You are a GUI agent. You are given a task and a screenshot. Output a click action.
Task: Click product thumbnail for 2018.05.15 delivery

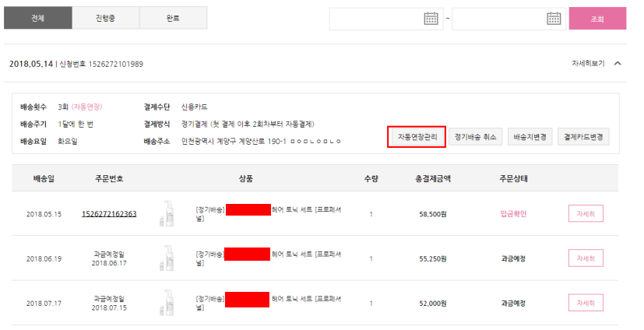click(166, 214)
